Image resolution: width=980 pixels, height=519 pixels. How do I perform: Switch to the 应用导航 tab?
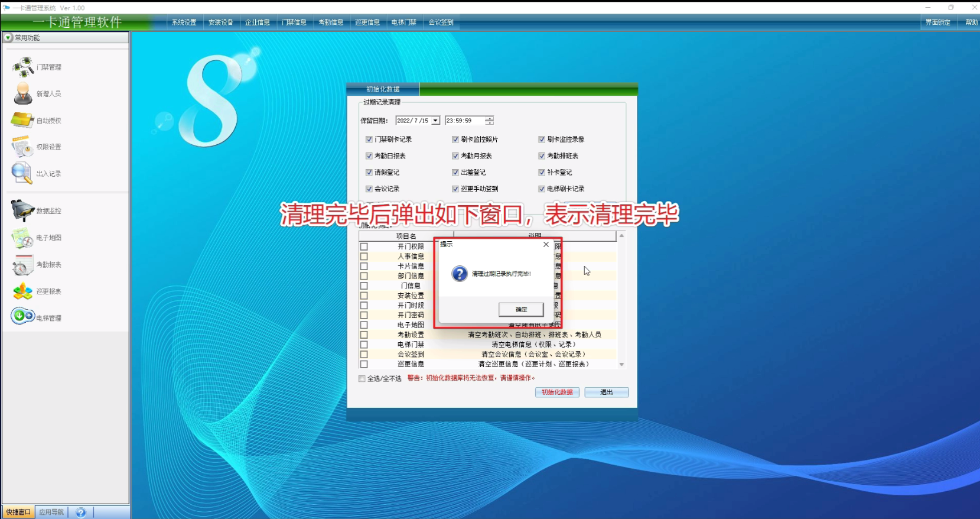click(x=51, y=512)
